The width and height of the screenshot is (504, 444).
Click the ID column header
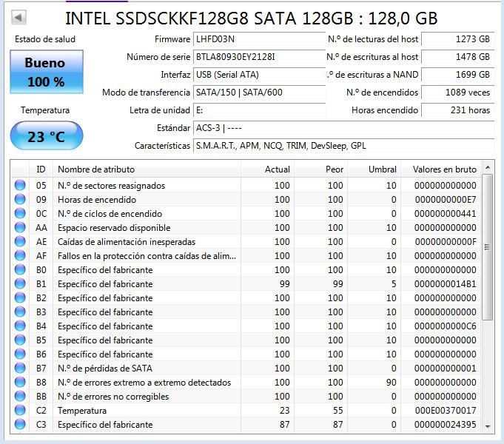coord(41,169)
